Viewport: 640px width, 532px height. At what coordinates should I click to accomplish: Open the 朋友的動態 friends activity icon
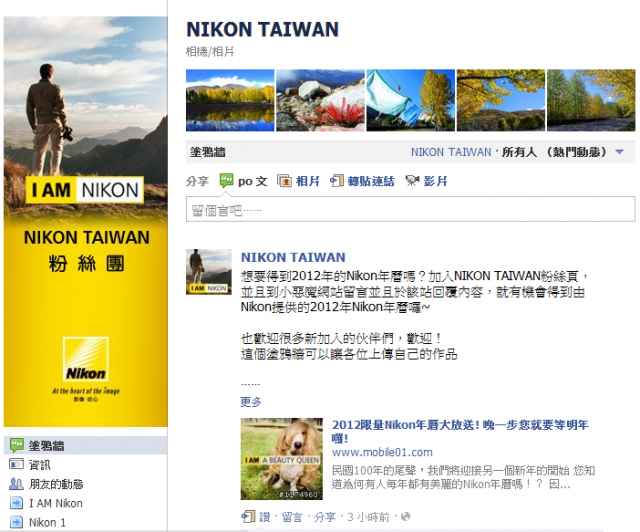coord(16,484)
